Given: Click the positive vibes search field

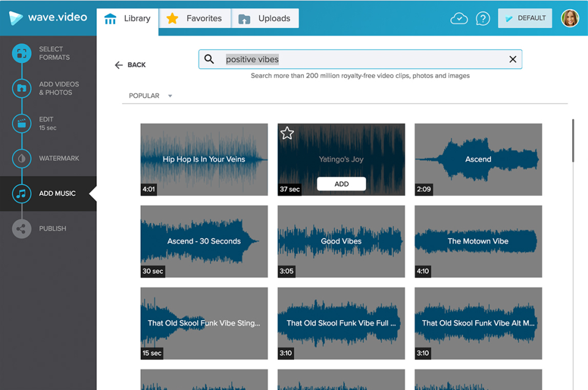Looking at the screenshot, I should point(361,59).
